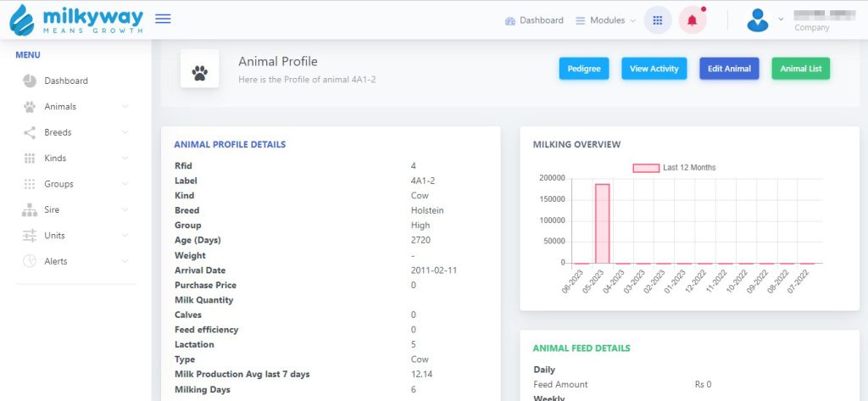Select Kinds in the sidebar menu
Image resolution: width=868 pixels, height=401 pixels.
coord(55,159)
